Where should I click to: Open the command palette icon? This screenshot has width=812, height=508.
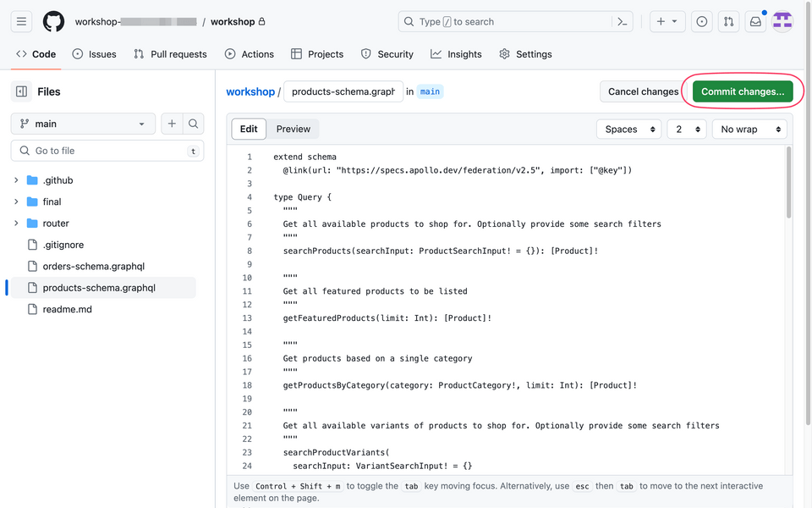(x=623, y=22)
